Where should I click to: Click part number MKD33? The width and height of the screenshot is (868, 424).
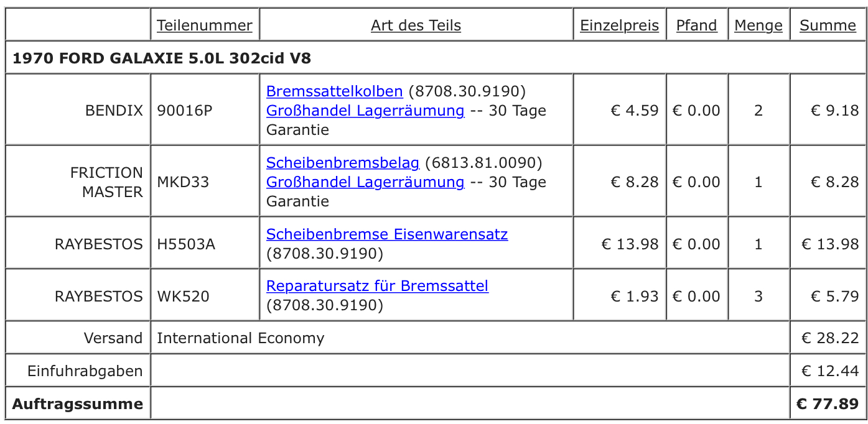point(183,182)
